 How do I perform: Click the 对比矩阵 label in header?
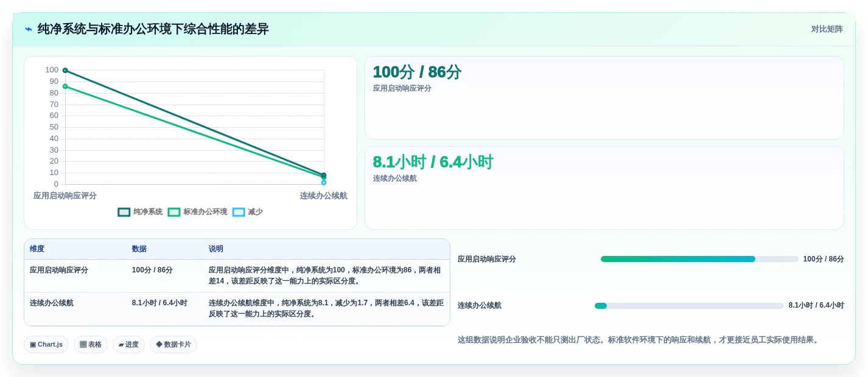pyautogui.click(x=827, y=29)
